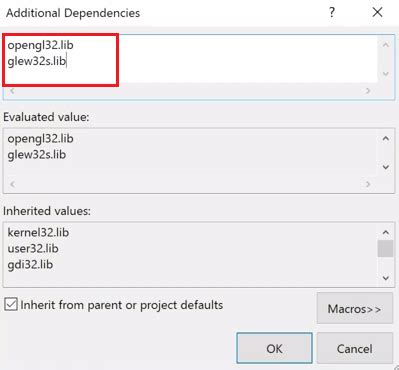Click Evaluated value list up arrow

[x=386, y=138]
